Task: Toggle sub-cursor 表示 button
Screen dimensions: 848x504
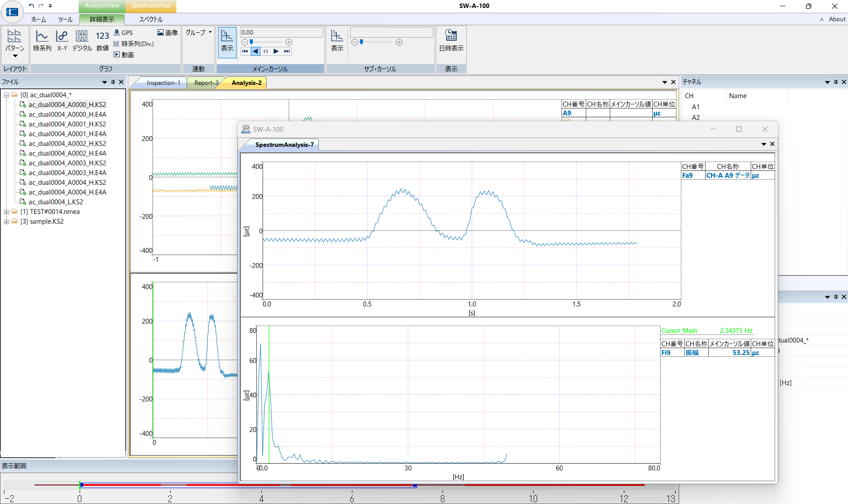Action: pos(337,41)
